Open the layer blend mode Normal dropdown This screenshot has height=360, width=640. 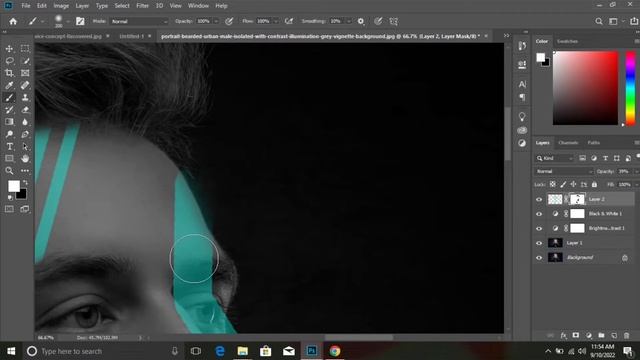point(564,171)
